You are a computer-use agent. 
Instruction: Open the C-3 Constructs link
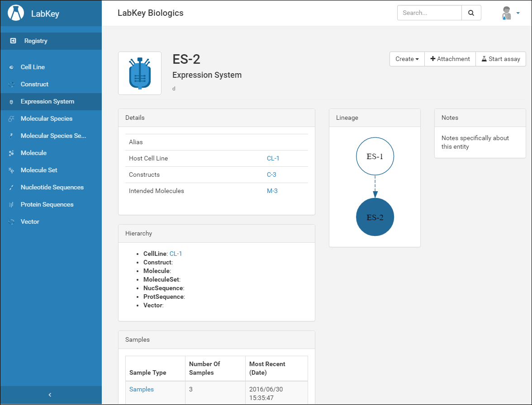tap(271, 174)
